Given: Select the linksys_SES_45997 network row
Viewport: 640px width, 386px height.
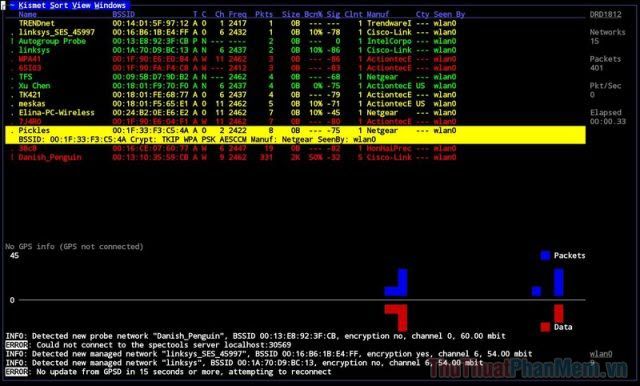Looking at the screenshot, I should tap(296, 32).
